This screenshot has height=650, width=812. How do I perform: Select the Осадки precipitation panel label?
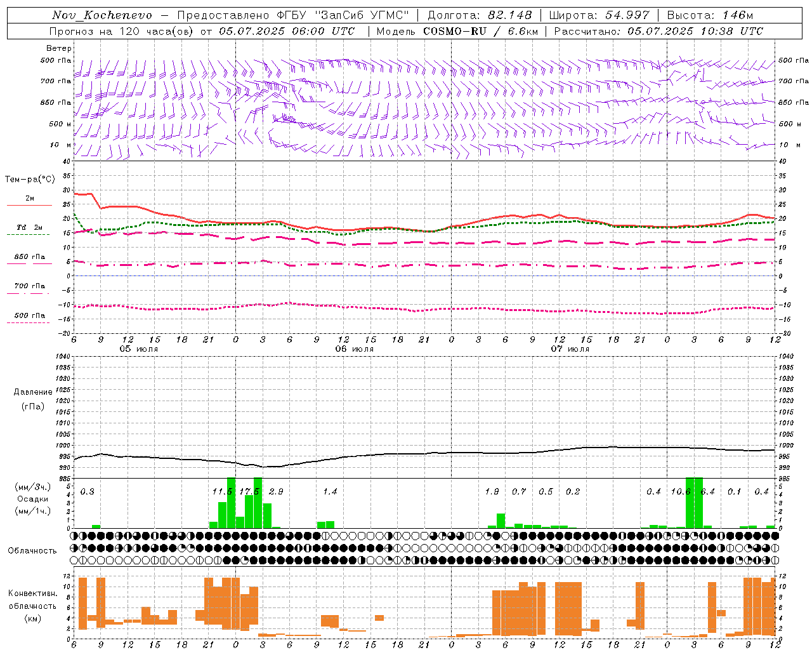33,499
